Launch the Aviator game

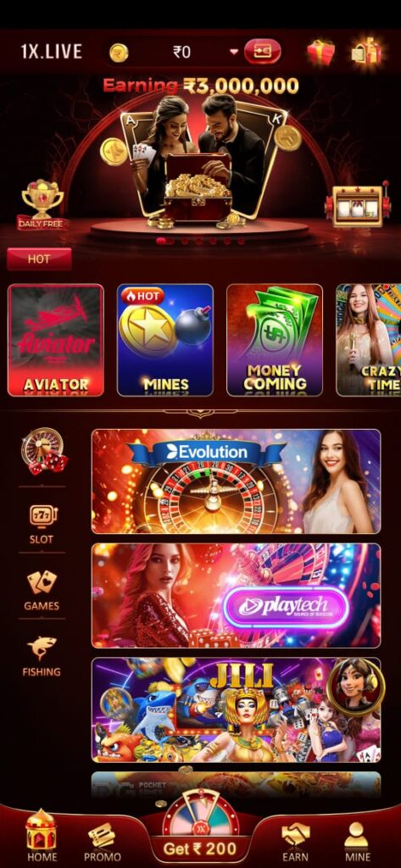[x=56, y=340]
